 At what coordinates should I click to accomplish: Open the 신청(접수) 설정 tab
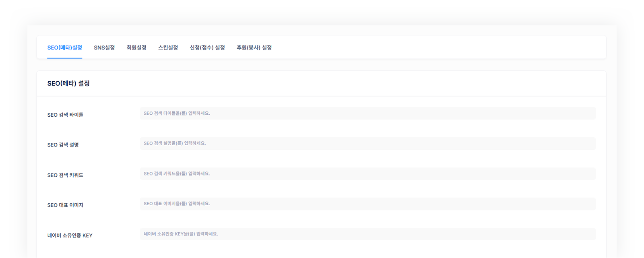point(207,47)
